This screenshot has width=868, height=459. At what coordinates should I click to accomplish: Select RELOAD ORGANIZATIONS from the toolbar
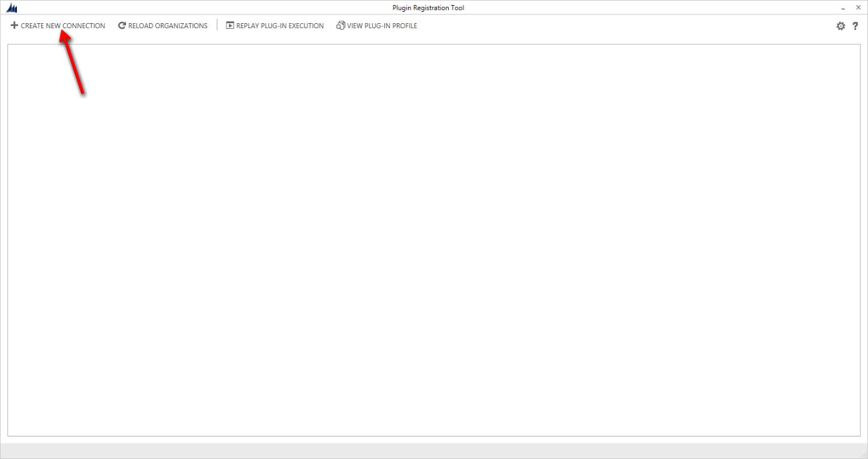point(167,25)
